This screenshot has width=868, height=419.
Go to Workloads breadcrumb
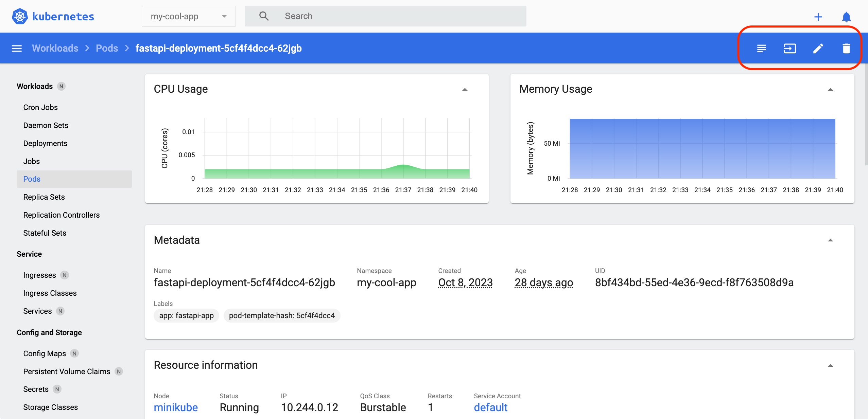point(55,48)
